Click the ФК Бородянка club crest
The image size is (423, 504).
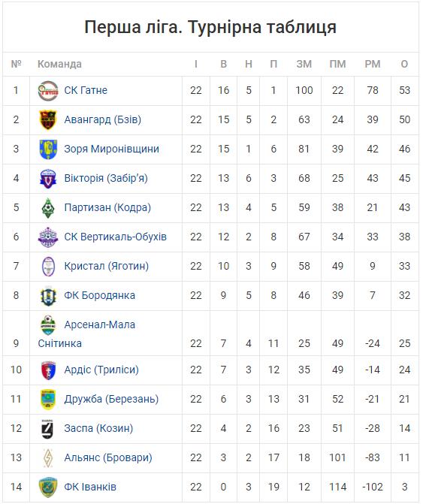(48, 296)
